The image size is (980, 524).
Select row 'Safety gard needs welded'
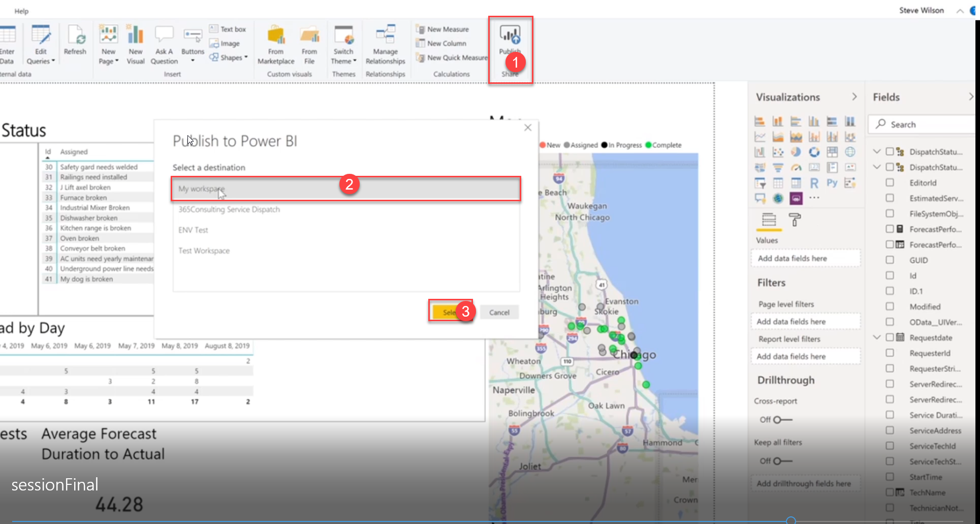pos(98,167)
